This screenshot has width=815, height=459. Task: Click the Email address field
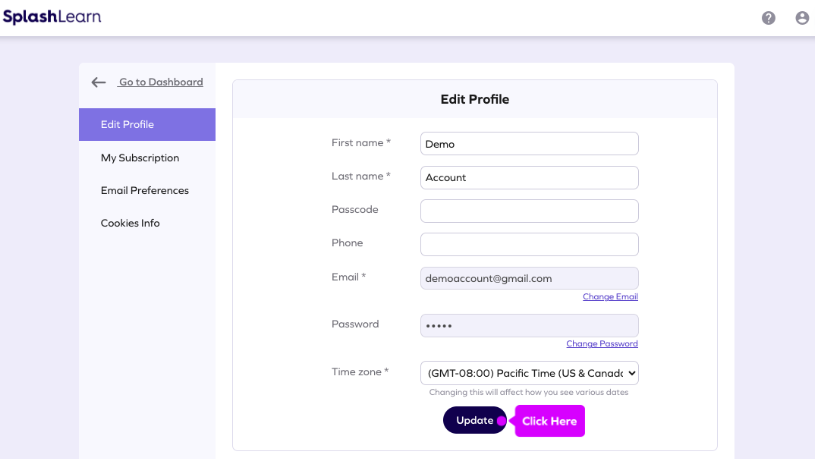coord(529,278)
